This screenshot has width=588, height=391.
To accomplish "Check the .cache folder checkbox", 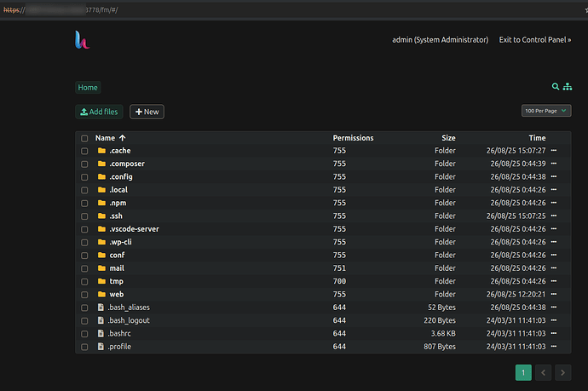I will (84, 151).
